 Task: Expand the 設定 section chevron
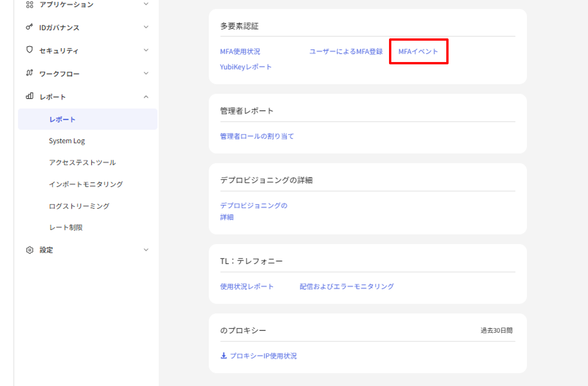[x=146, y=250]
